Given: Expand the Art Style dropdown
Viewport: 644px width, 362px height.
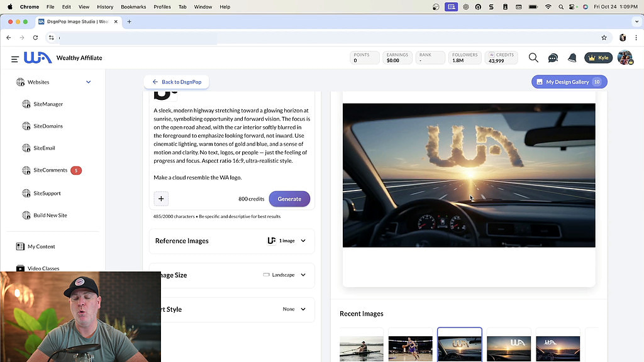Looking at the screenshot, I should 303,309.
